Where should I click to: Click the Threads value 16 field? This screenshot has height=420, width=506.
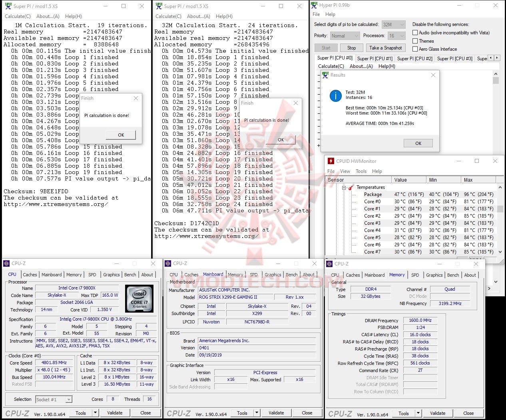(x=149, y=399)
